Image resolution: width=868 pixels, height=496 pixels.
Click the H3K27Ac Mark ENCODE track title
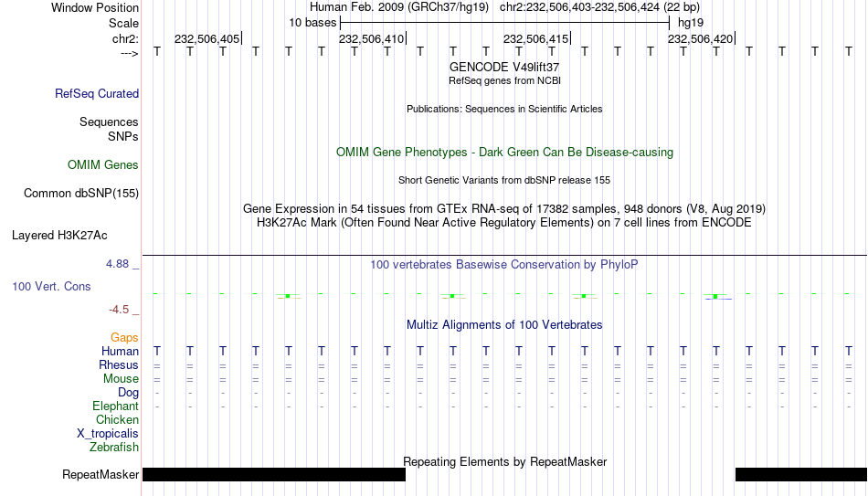504,223
